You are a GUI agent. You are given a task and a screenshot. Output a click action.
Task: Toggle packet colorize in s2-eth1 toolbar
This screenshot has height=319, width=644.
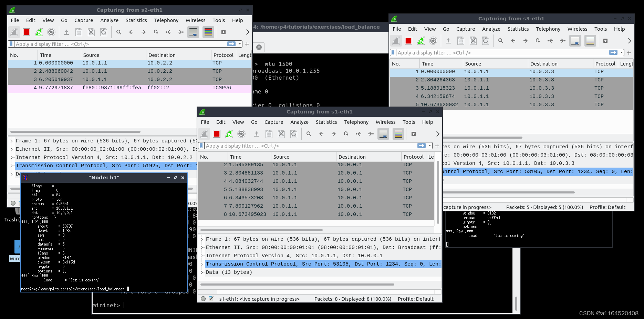pos(208,32)
